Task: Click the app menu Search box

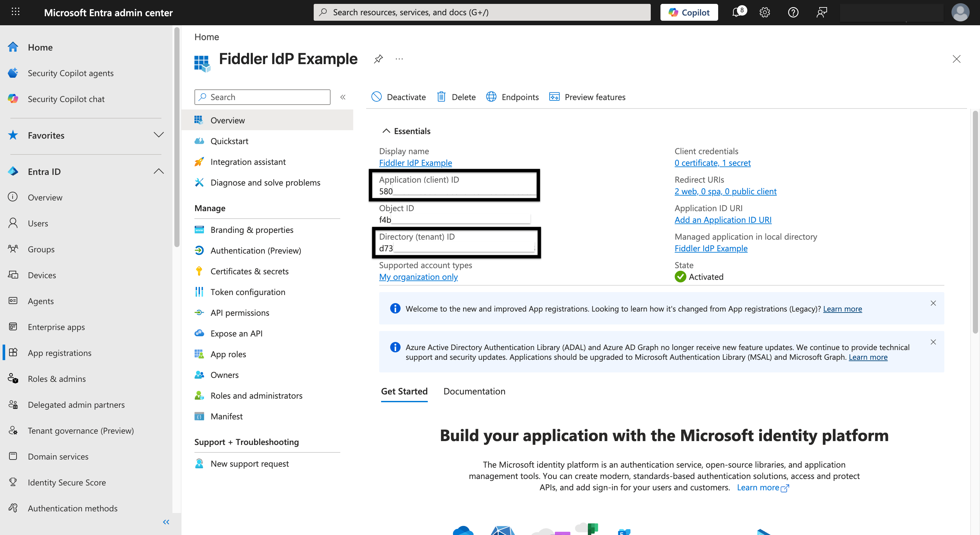Action: 262,97
